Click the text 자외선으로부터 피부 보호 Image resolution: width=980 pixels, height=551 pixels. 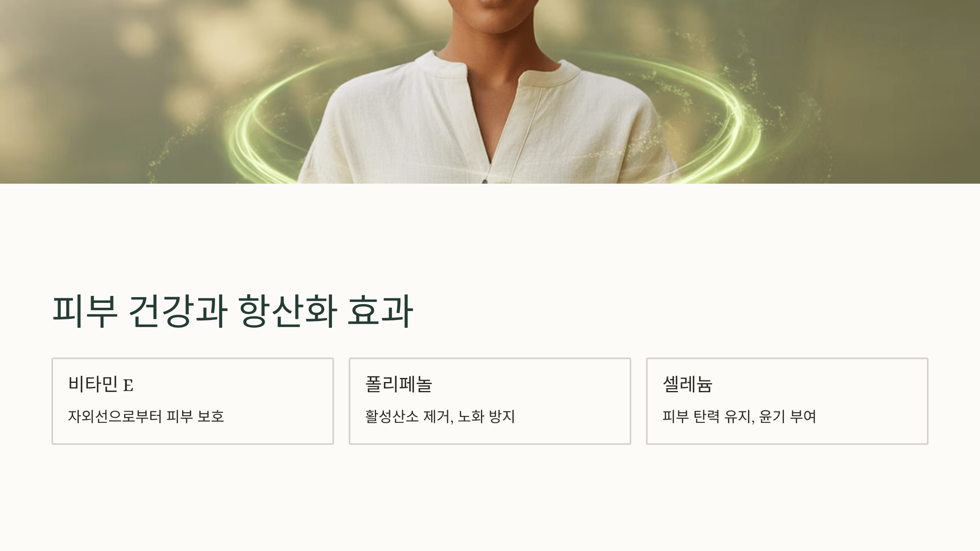[x=146, y=416]
